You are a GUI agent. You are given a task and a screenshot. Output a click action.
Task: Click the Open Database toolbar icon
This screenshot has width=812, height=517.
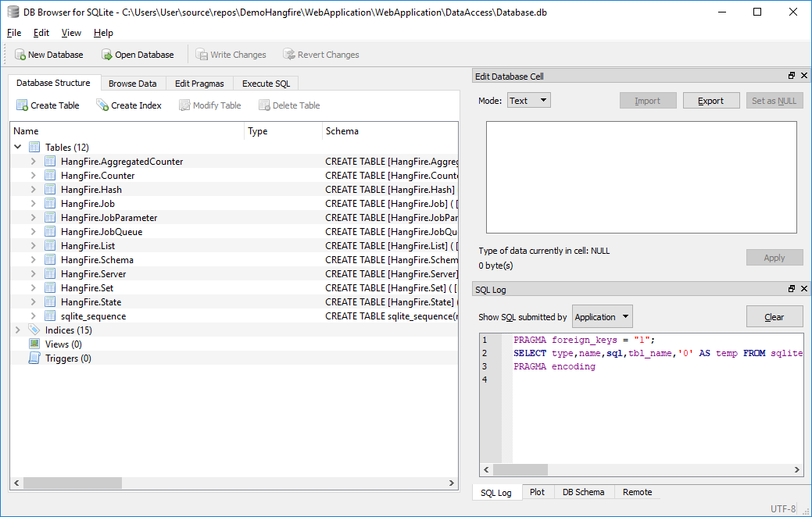coord(107,55)
